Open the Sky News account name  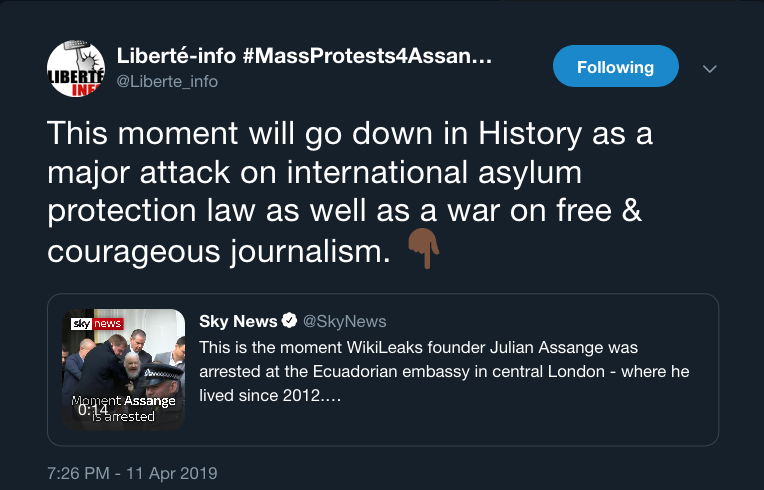[238, 321]
